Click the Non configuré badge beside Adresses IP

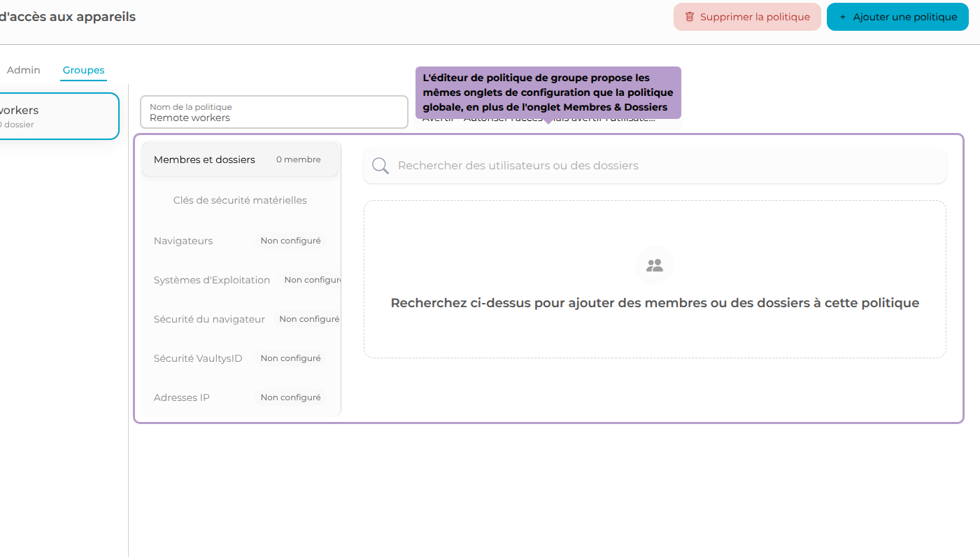291,397
